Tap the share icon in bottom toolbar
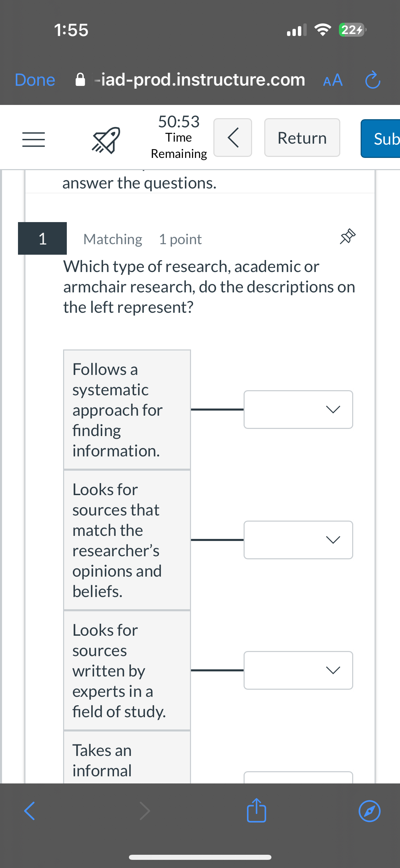The width and height of the screenshot is (400, 868). (x=256, y=810)
